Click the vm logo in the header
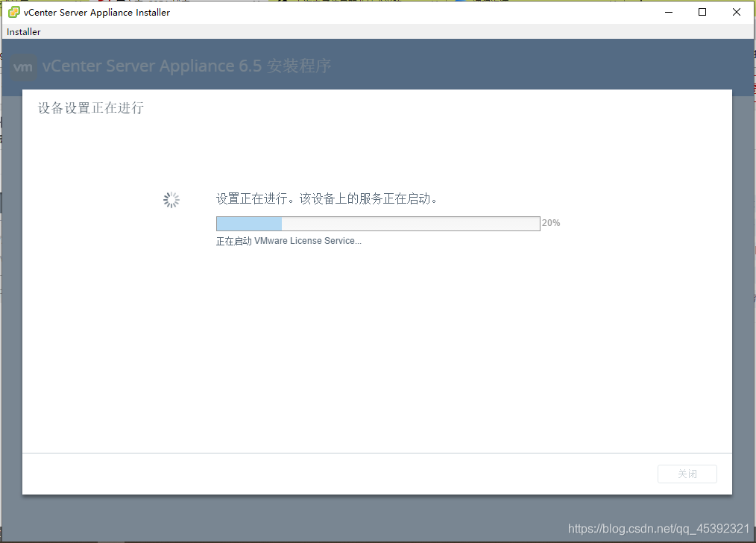This screenshot has width=756, height=543. [23, 67]
